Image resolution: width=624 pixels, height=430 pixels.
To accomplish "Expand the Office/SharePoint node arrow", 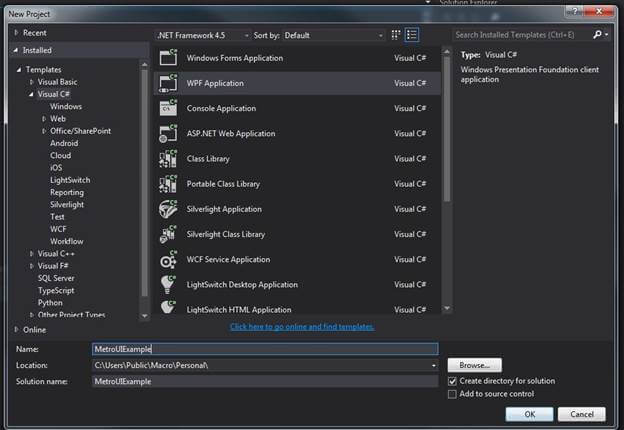I will [44, 131].
